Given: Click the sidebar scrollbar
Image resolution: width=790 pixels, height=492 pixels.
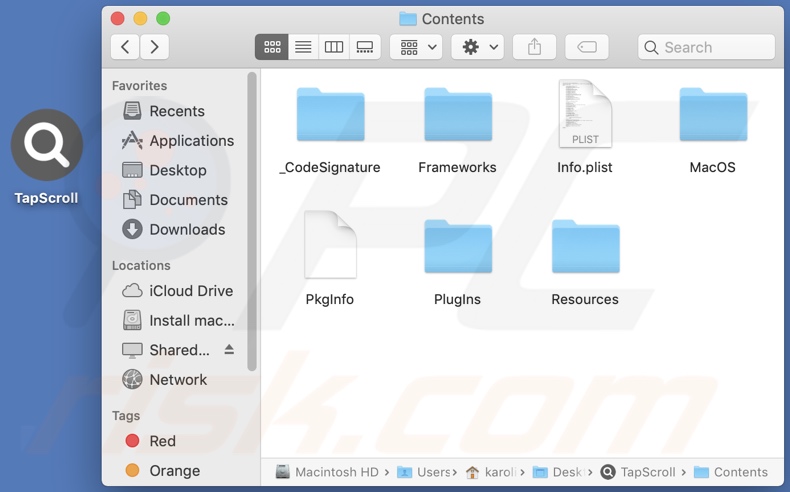Looking at the screenshot, I should 252,222.
